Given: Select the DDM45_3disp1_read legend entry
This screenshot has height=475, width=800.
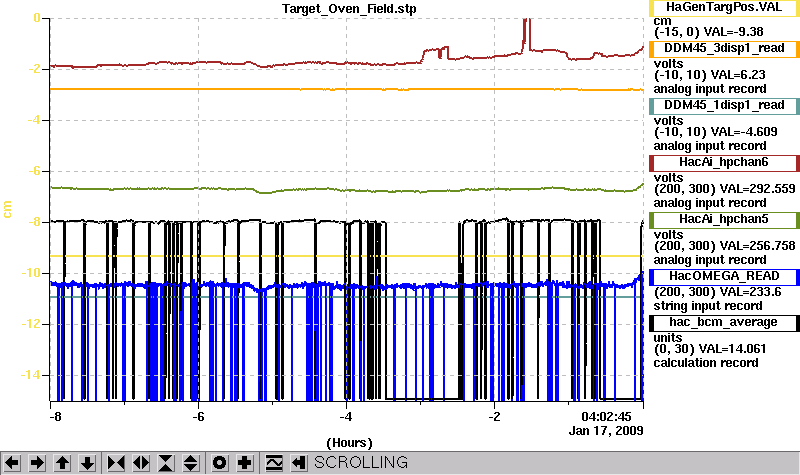Looking at the screenshot, I should [x=724, y=48].
